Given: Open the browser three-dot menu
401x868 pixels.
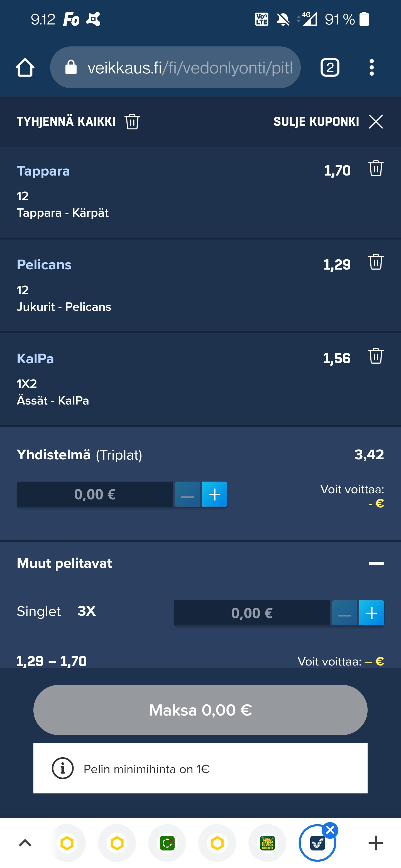Looking at the screenshot, I should 371,67.
